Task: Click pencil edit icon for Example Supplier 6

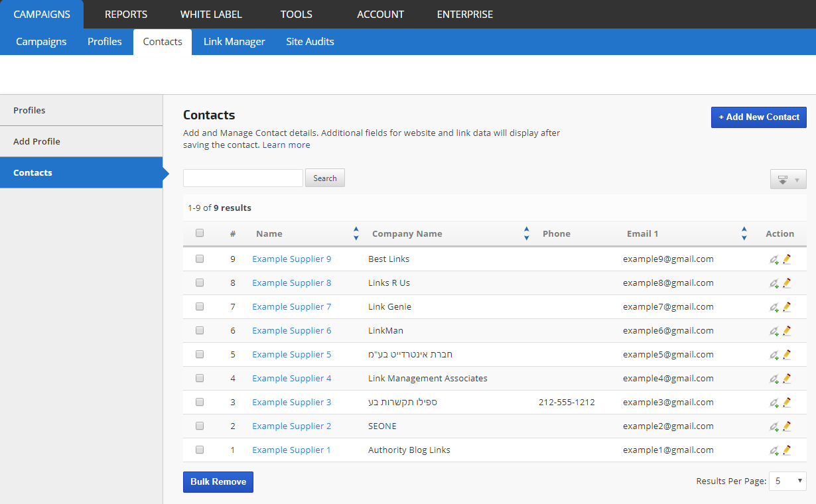Action: [787, 331]
